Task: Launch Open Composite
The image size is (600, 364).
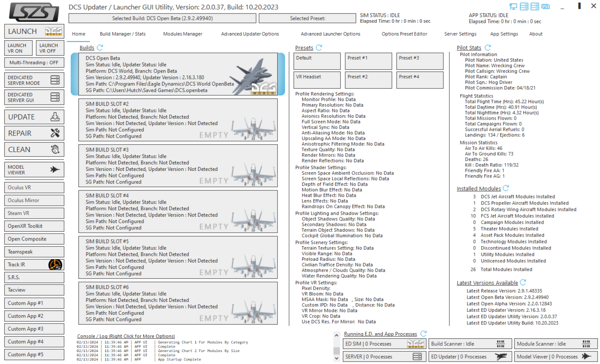Action: click(x=34, y=239)
